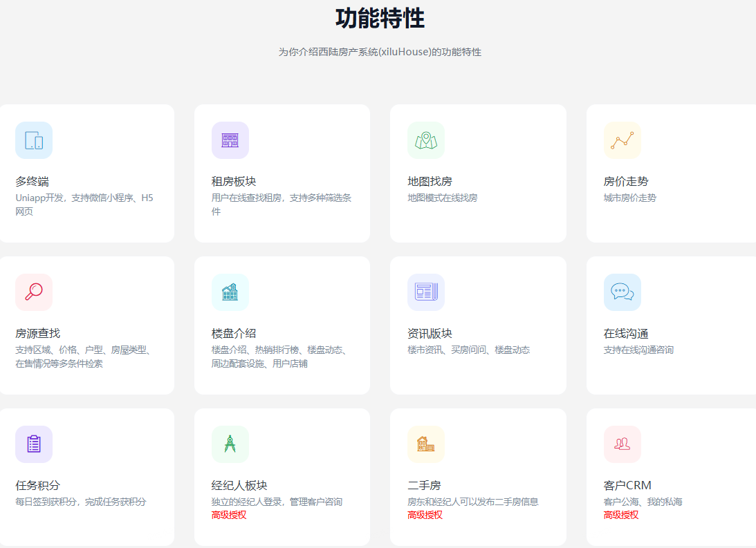Image resolution: width=756 pixels, height=548 pixels.
Task: Click the 房价走势 title text
Action: 626,182
